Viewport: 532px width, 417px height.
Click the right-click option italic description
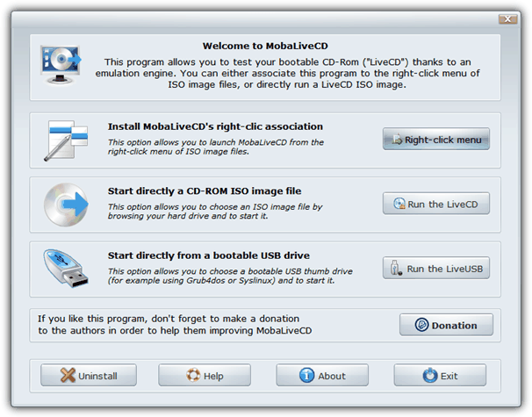click(x=216, y=147)
